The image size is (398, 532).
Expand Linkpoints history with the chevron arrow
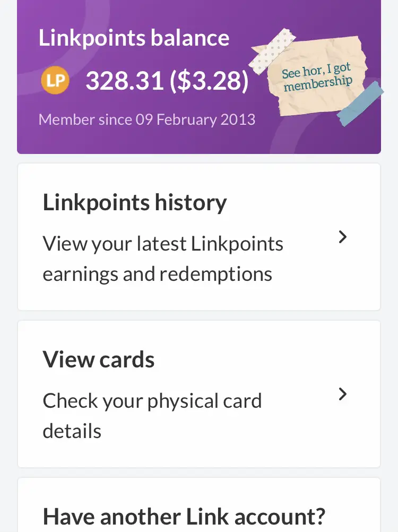pyautogui.click(x=343, y=237)
